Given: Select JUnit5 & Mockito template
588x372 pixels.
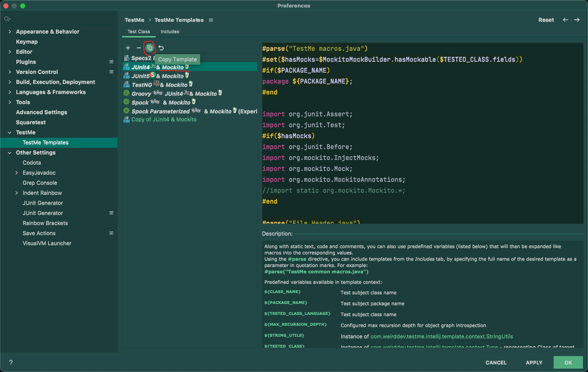Looking at the screenshot, I should tap(190, 76).
